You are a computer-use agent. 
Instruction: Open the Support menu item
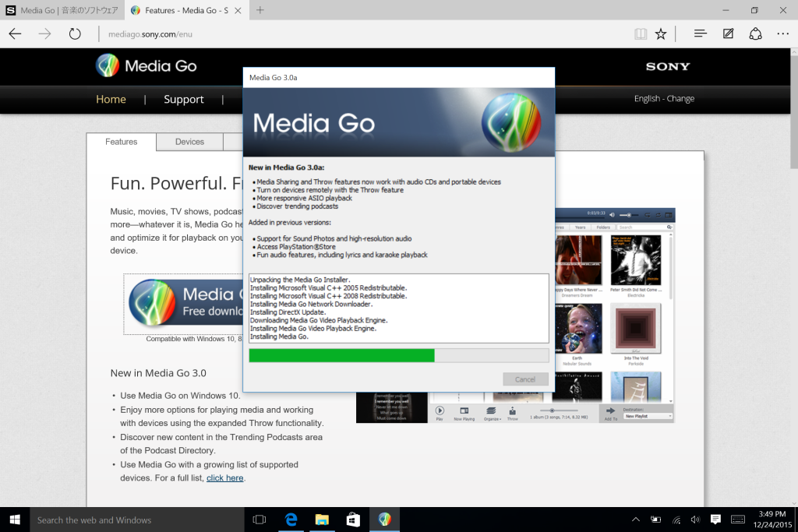(184, 99)
